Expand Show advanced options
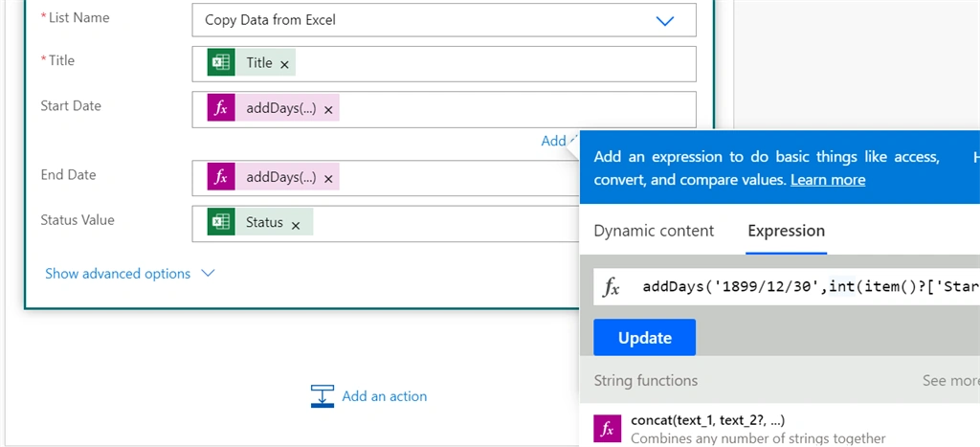The width and height of the screenshot is (980, 447). click(130, 274)
